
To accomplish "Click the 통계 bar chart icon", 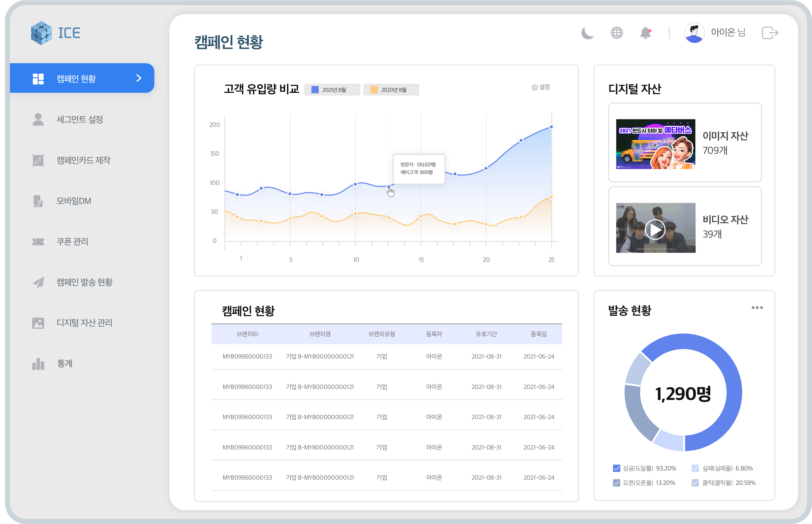I will tap(38, 364).
